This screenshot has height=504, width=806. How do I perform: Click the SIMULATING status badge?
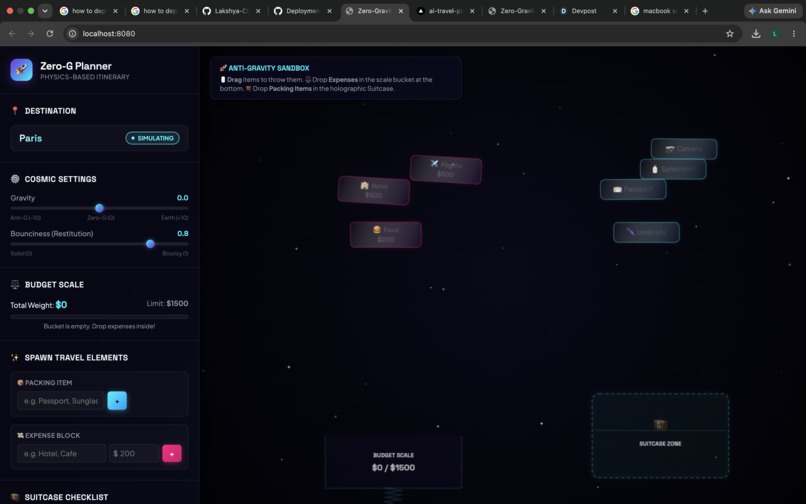153,138
